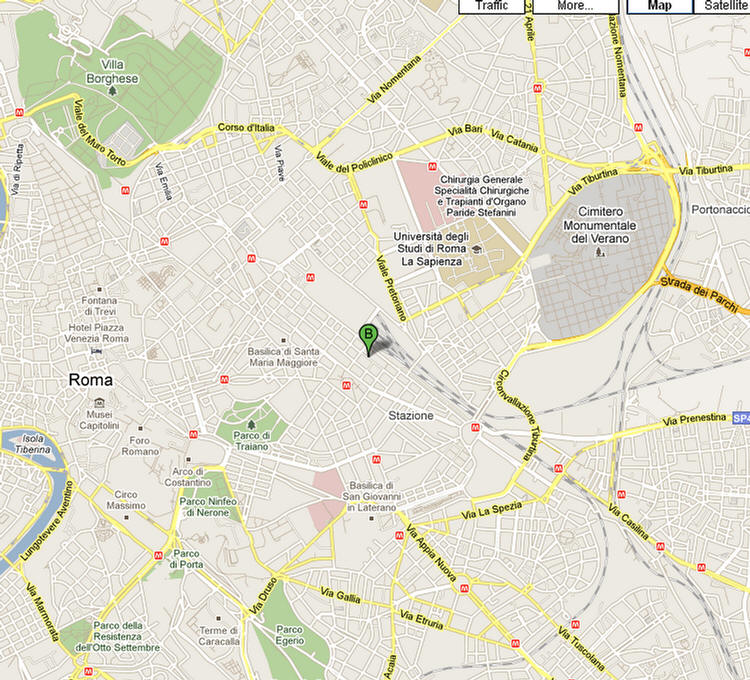Open the More... layers dropdown
750x680 pixels.
point(575,6)
